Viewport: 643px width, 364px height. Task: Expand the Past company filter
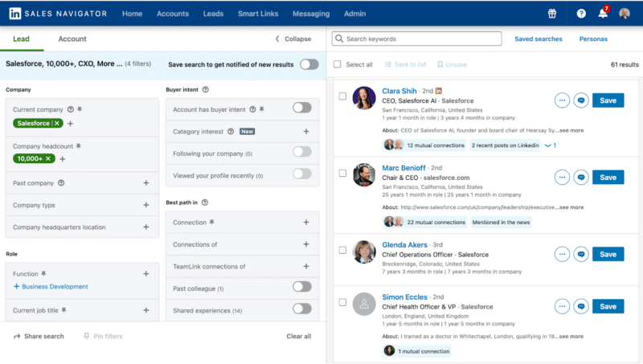[146, 183]
